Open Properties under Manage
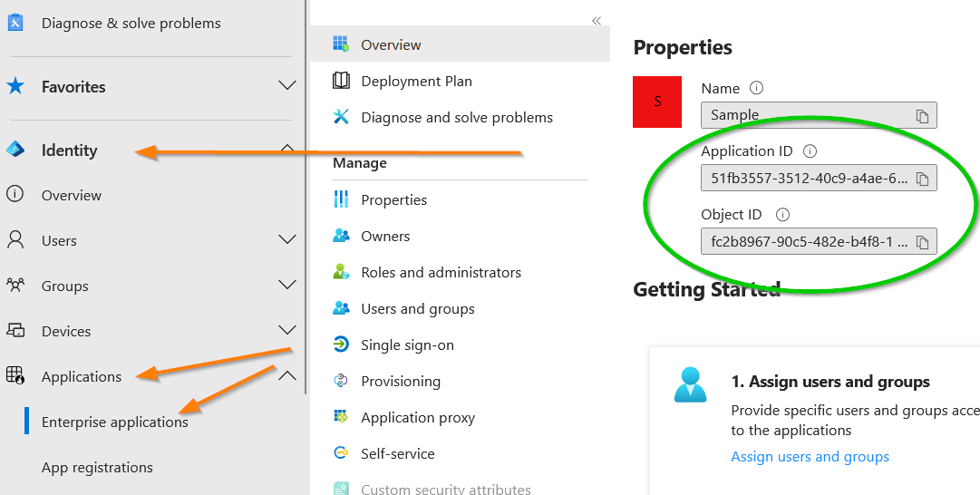The height and width of the screenshot is (495, 980). click(x=393, y=199)
